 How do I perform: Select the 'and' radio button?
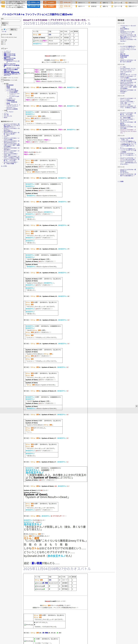click(x=5, y=29)
